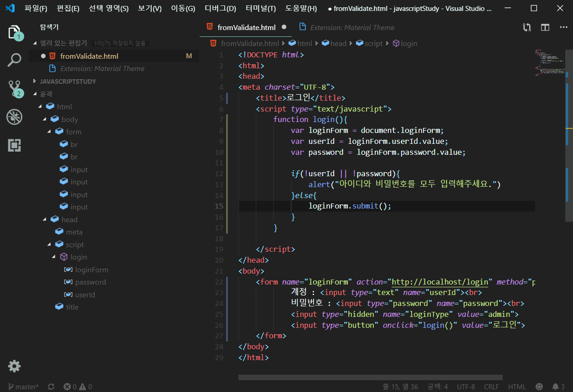573x392 pixels.
Task: Open the 이동(G) menu
Action: [x=183, y=8]
